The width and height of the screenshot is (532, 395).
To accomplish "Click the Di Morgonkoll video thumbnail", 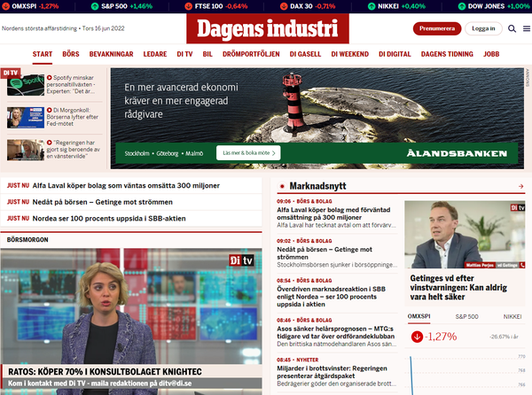I will point(26,118).
